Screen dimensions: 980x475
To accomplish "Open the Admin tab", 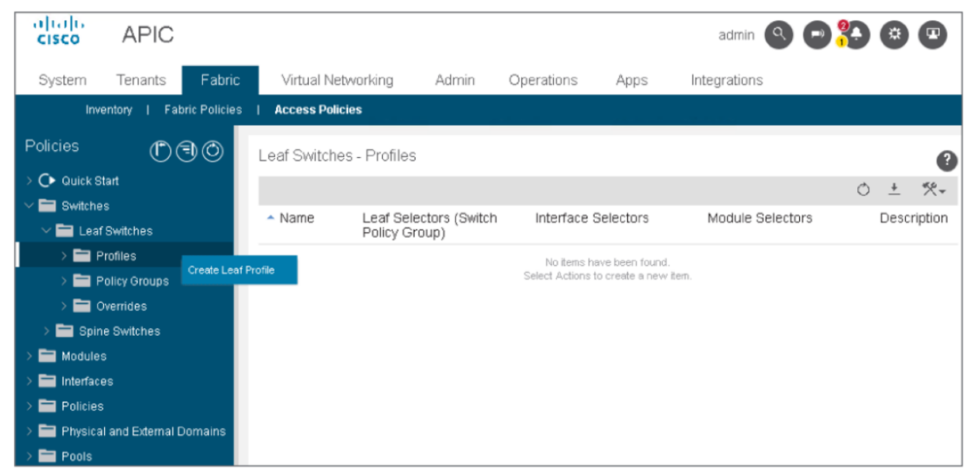I will pyautogui.click(x=455, y=80).
